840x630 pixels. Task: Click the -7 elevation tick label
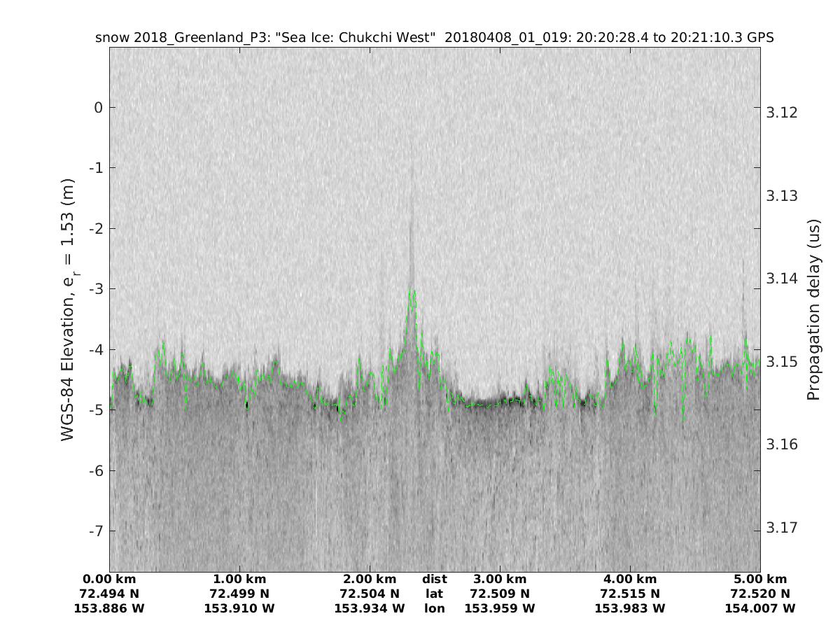[x=96, y=531]
